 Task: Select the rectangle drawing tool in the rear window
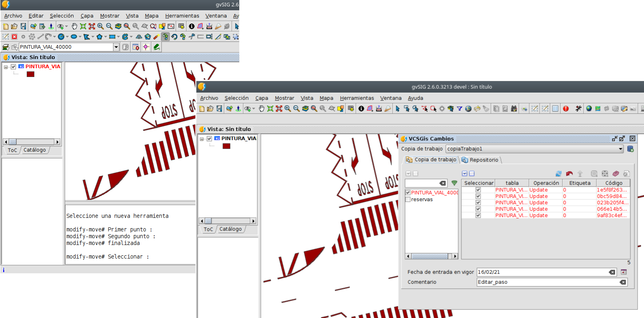click(112, 37)
